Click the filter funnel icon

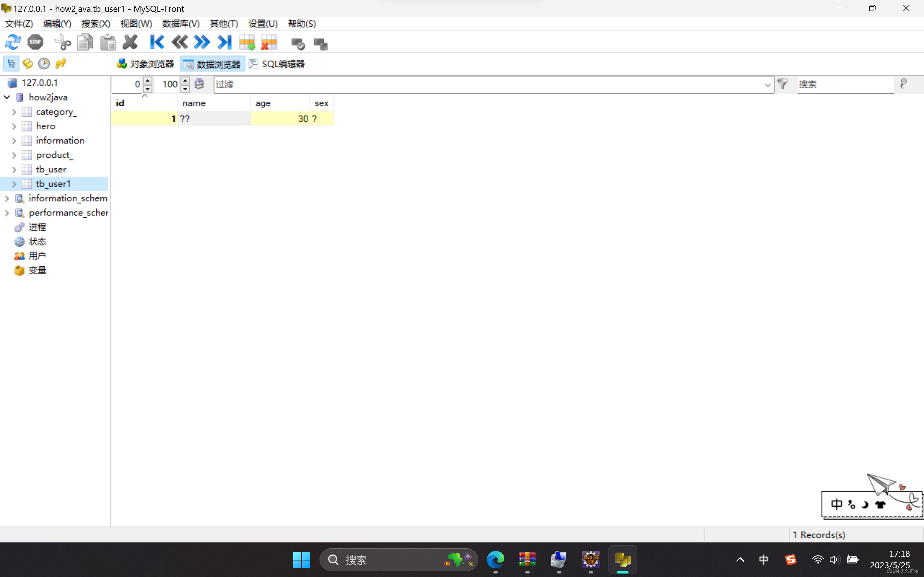point(782,84)
